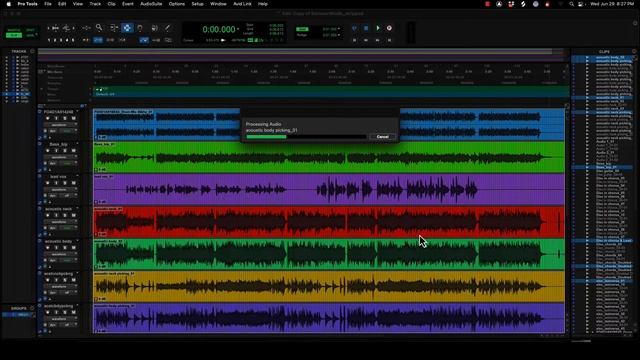640x360 pixels.
Task: Record-enable the acoustic neck track
Action: pos(48,215)
